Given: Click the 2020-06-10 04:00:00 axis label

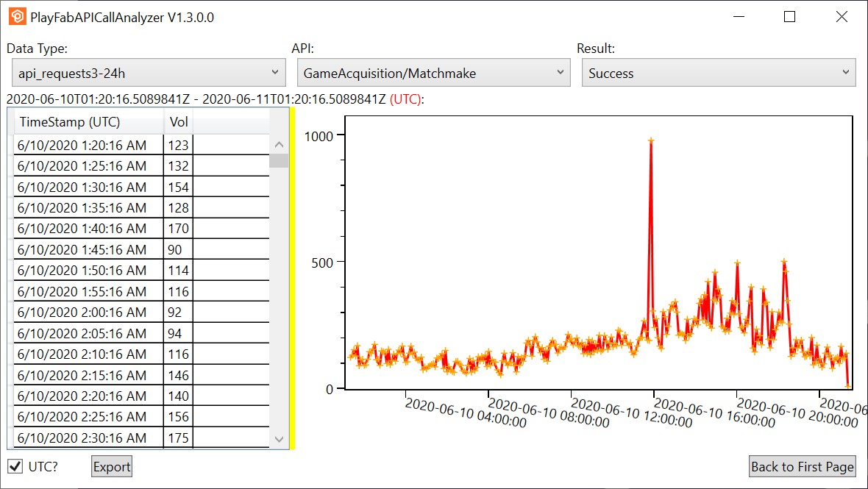Looking at the screenshot, I should pos(466,413).
